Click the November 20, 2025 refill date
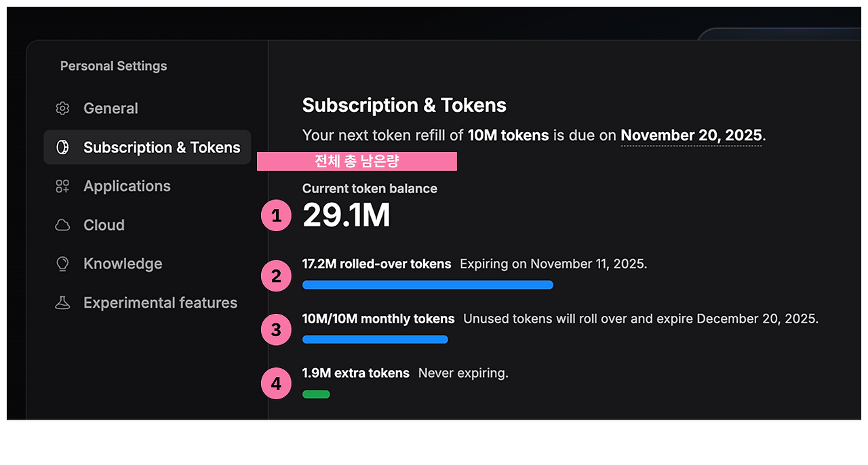Screen dimensions: 868x465 coord(691,136)
